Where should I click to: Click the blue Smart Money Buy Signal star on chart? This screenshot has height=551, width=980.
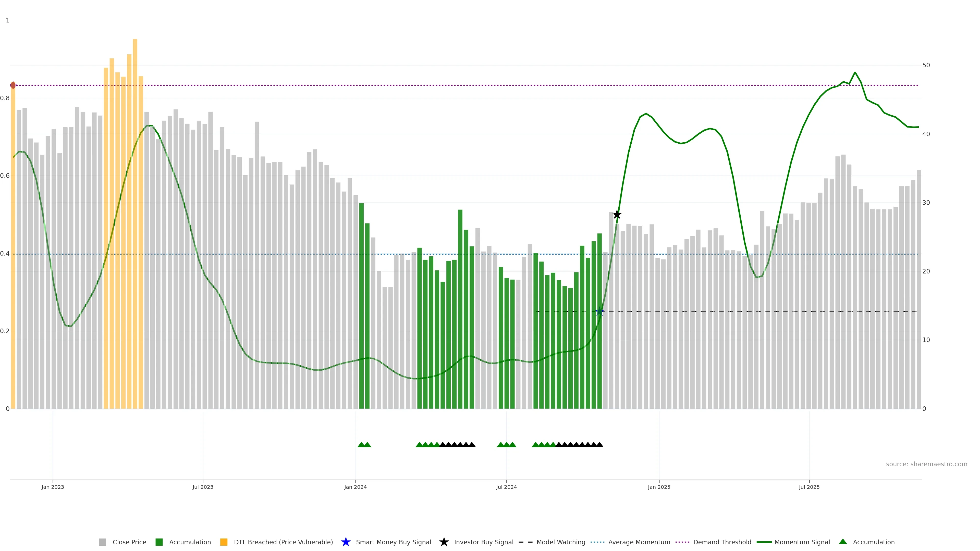point(599,312)
